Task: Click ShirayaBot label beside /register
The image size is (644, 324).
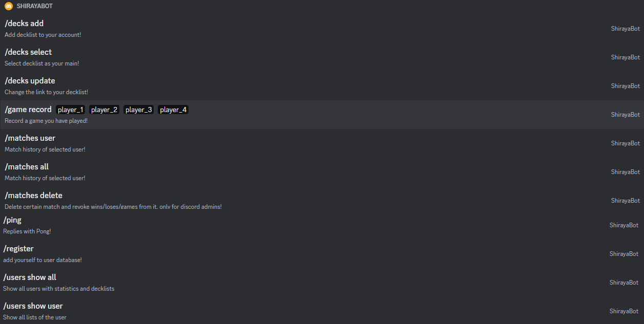Action: pyautogui.click(x=624, y=253)
